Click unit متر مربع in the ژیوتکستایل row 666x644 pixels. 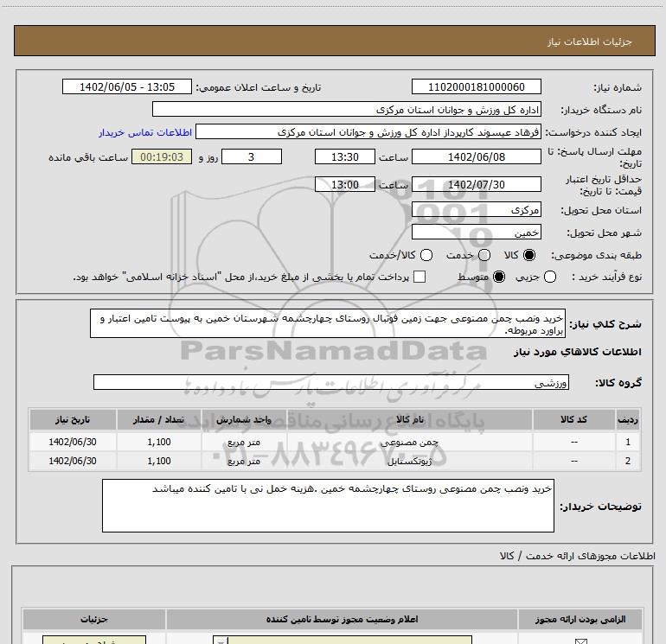tap(244, 461)
